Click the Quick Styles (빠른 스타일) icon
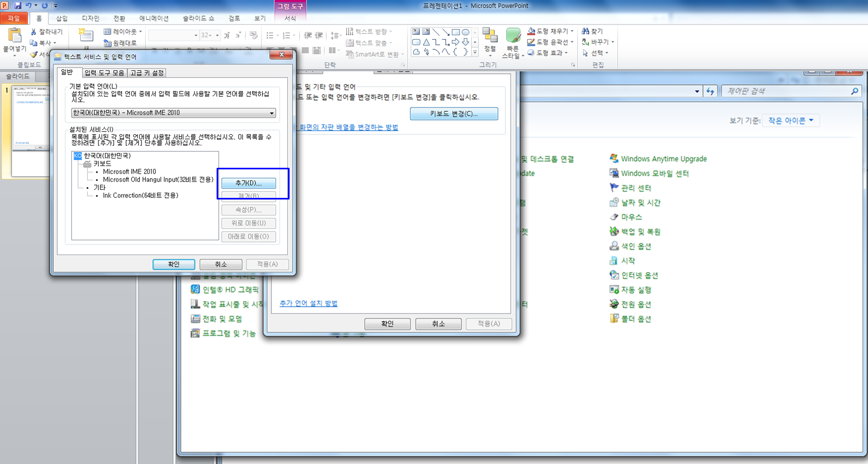The height and width of the screenshot is (464, 868). 513,36
